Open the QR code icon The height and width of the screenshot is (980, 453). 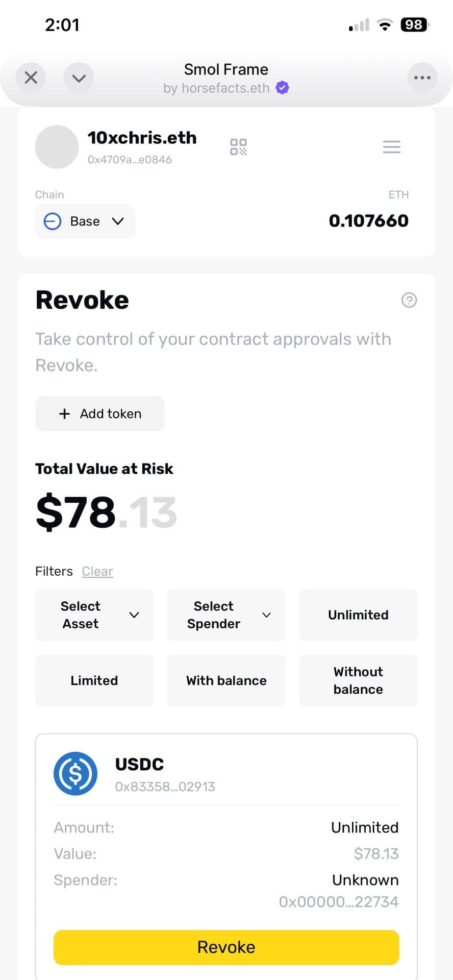coord(238,147)
